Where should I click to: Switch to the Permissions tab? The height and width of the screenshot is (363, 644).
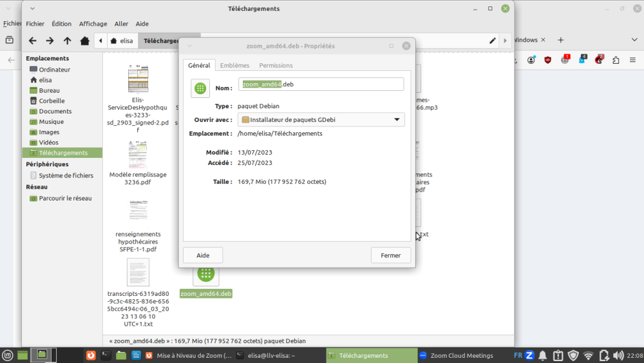coord(276,65)
